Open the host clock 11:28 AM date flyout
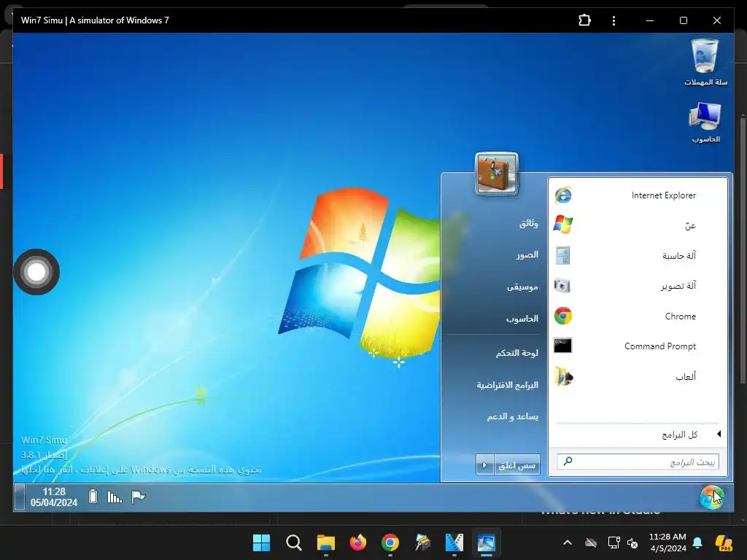 (667, 542)
